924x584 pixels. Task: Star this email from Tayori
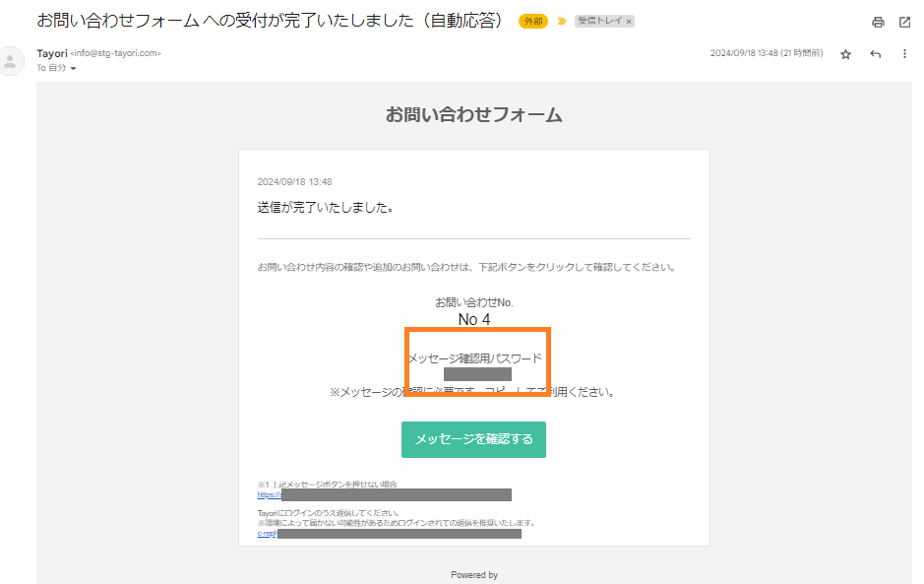click(x=845, y=54)
